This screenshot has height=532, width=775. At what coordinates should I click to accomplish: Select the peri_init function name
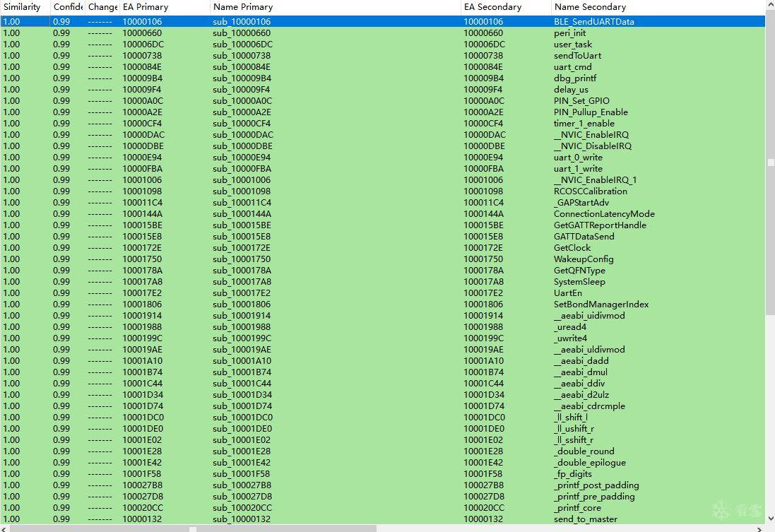pyautogui.click(x=569, y=32)
